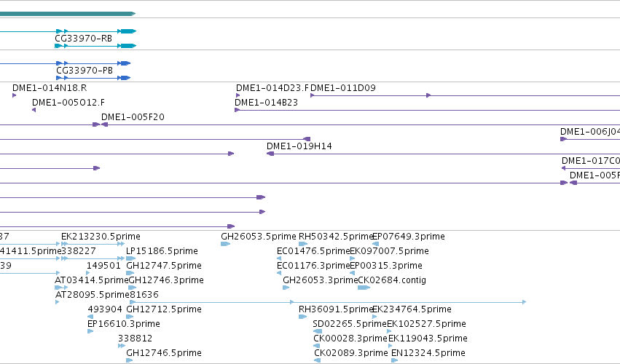The image size is (620, 364).
Task: Click the CK00028.3prime label
Action: coord(350,339)
